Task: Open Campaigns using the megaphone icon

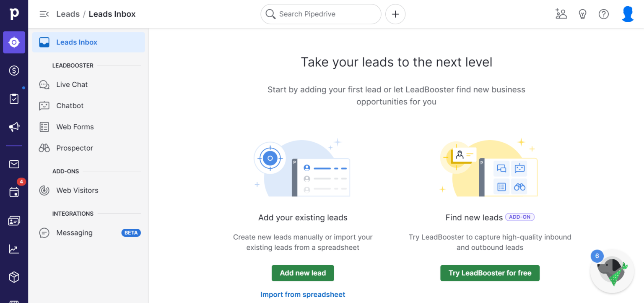Action: [14, 127]
